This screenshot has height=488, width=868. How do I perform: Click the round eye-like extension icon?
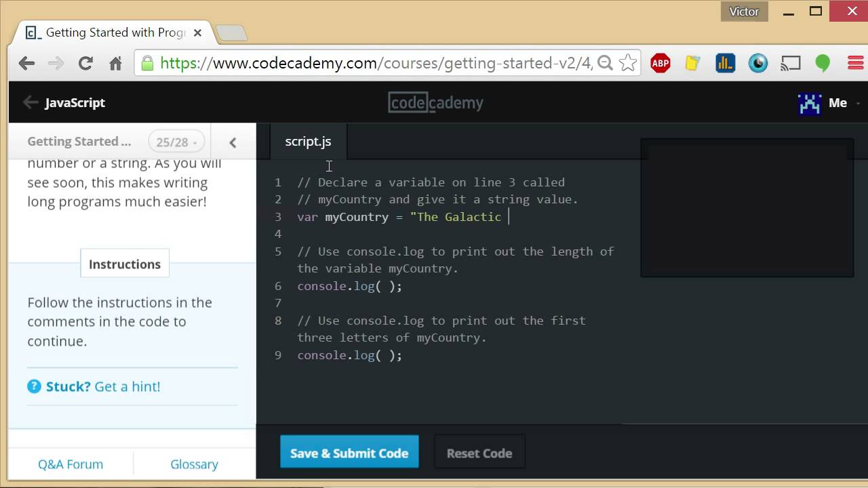[757, 64]
